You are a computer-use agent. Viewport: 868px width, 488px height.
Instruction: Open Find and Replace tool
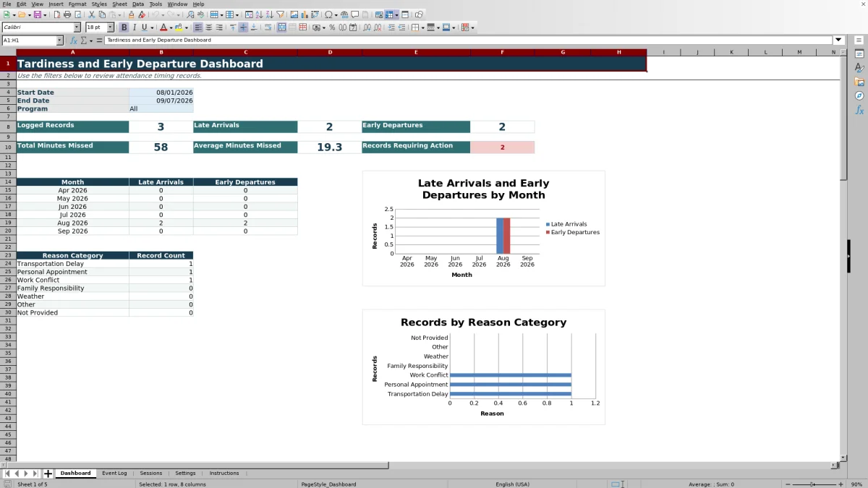190,14
